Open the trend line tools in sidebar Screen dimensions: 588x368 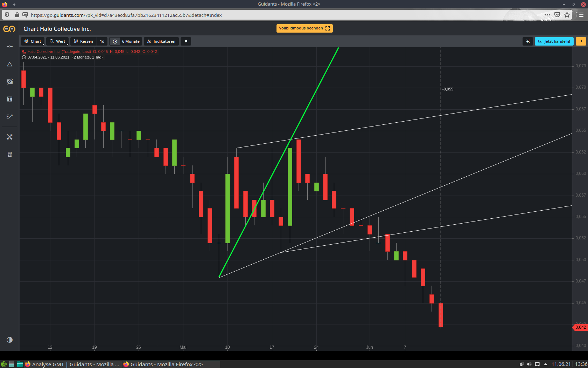[x=9, y=82]
